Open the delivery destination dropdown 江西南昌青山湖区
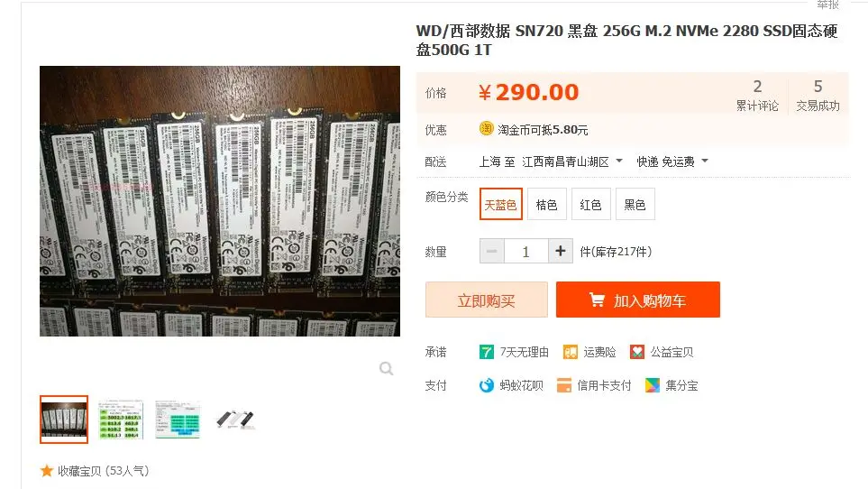The image size is (868, 489). coord(572,161)
